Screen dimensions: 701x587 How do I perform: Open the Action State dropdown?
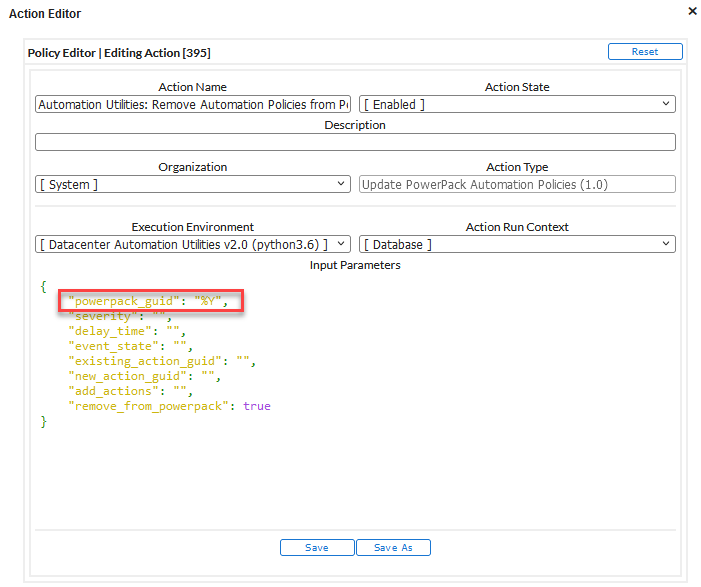(517, 104)
